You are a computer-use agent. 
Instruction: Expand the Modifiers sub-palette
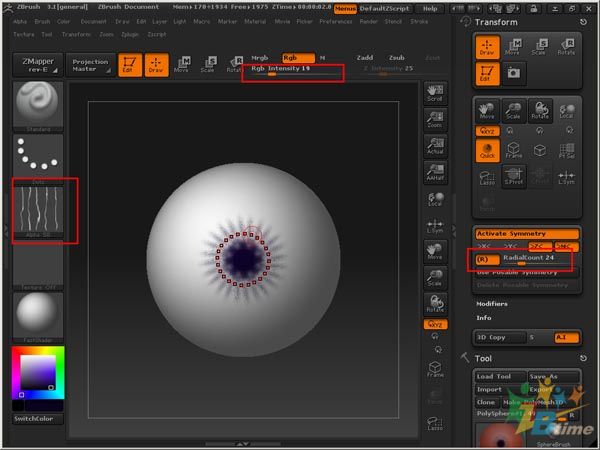[x=492, y=304]
